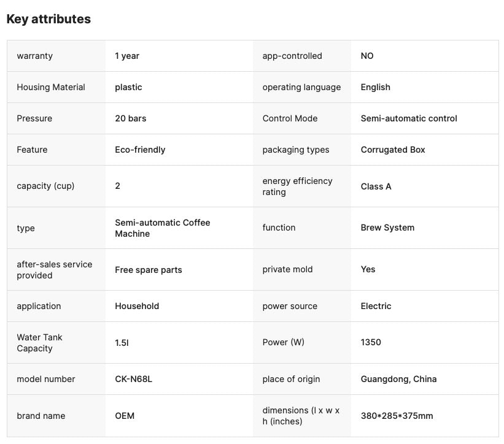Click the 'NO' app-controlled value
The image size is (504, 444).
[x=367, y=56]
